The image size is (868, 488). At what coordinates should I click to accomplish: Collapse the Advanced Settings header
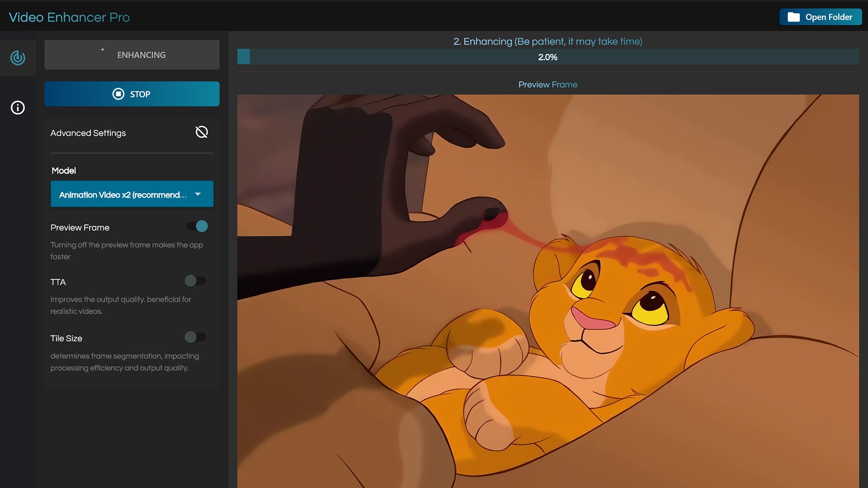click(x=88, y=133)
